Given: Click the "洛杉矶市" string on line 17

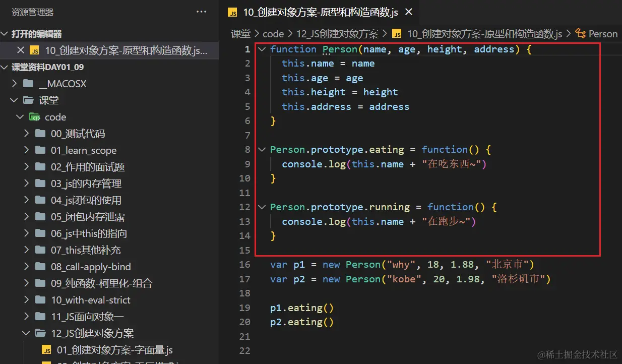Looking at the screenshot, I should [x=518, y=279].
